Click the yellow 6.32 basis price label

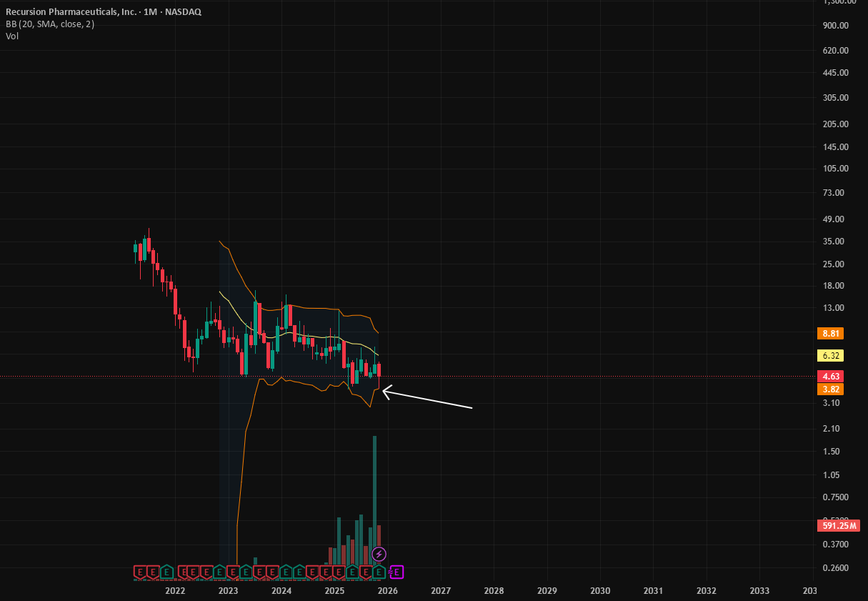pyautogui.click(x=829, y=355)
